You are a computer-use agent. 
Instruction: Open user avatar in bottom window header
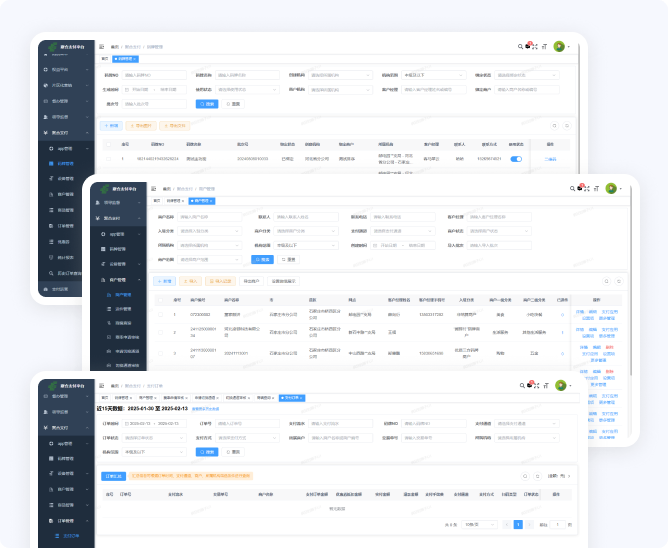click(561, 385)
